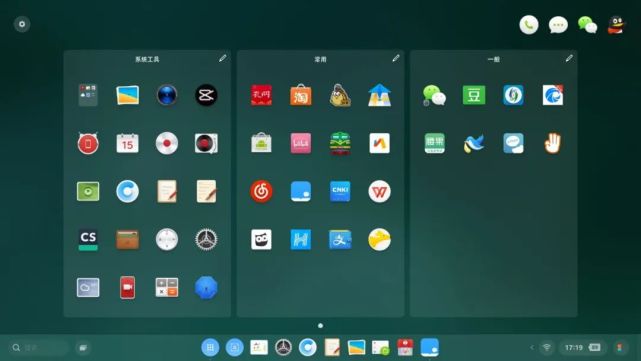641x361 pixels.
Task: Open the red screen recorder app
Action: tap(128, 287)
